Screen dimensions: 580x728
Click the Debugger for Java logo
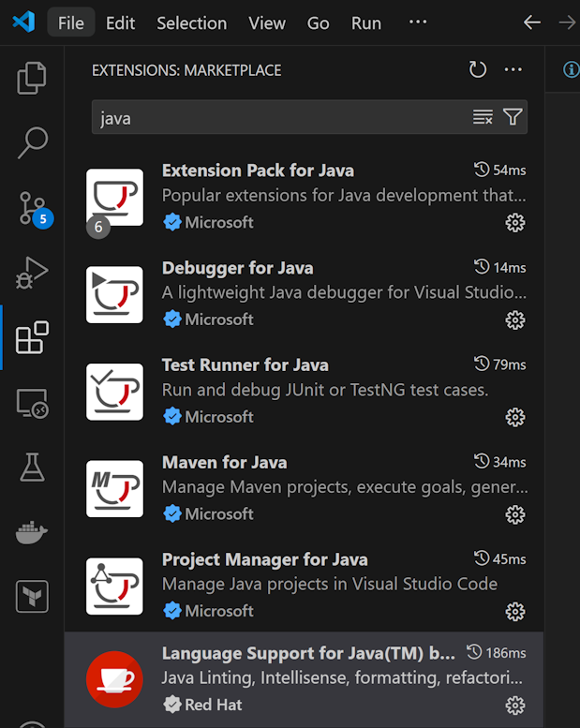click(x=114, y=295)
